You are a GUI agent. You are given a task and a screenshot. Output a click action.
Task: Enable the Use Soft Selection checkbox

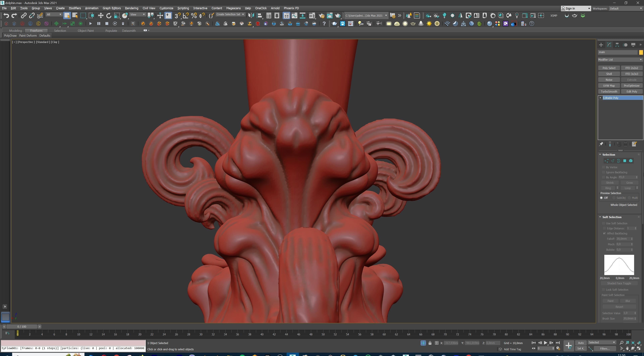(x=604, y=223)
